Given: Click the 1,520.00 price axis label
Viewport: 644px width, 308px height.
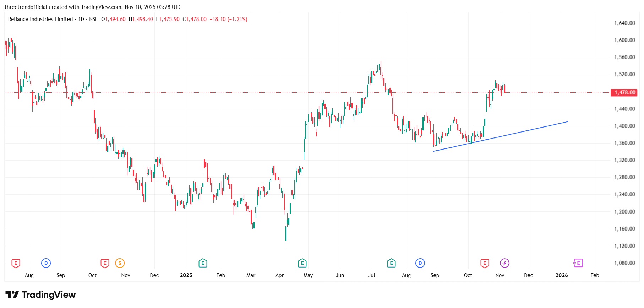Looking at the screenshot, I should pos(624,74).
